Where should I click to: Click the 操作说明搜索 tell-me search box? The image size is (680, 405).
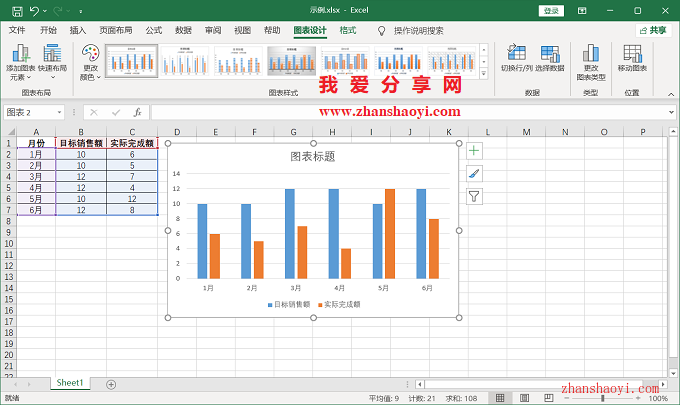pos(418,31)
